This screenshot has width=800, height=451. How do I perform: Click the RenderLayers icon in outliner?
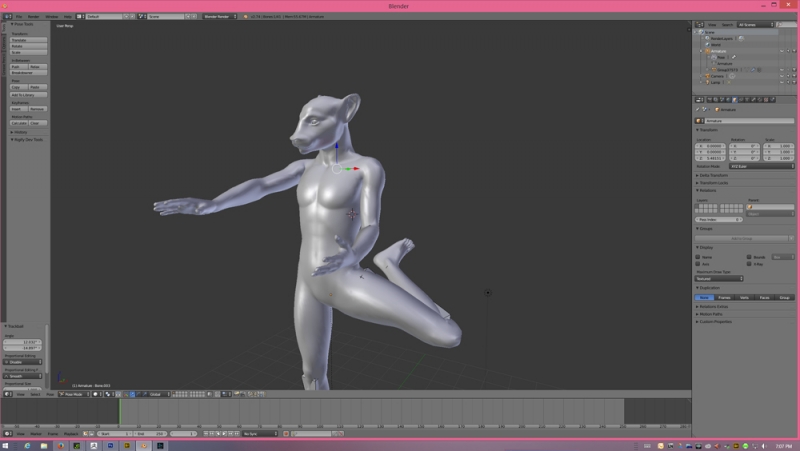(709, 38)
